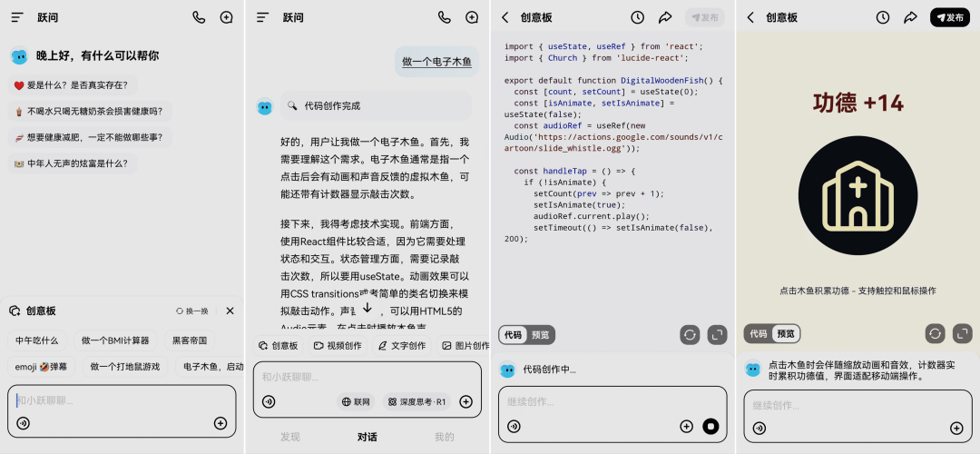Choose the 做一个BMI计算器 idea chip
This screenshot has width=980, height=454.
[115, 340]
